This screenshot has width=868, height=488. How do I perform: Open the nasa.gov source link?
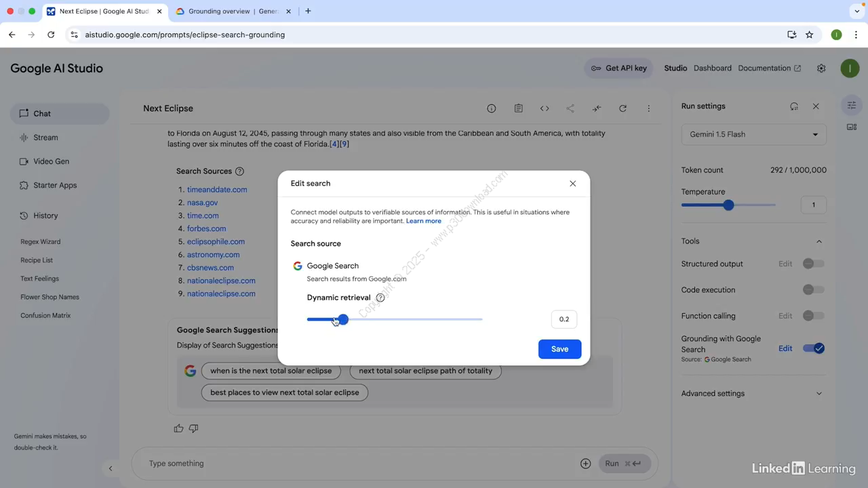(202, 203)
